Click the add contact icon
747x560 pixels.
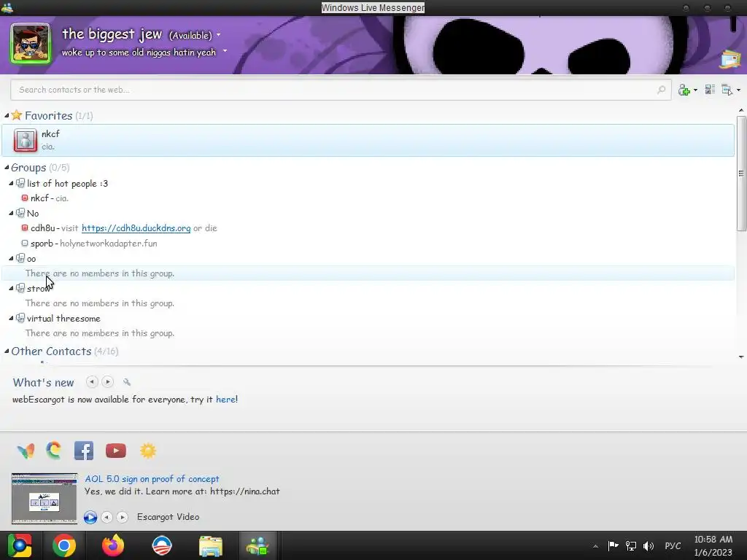click(684, 90)
